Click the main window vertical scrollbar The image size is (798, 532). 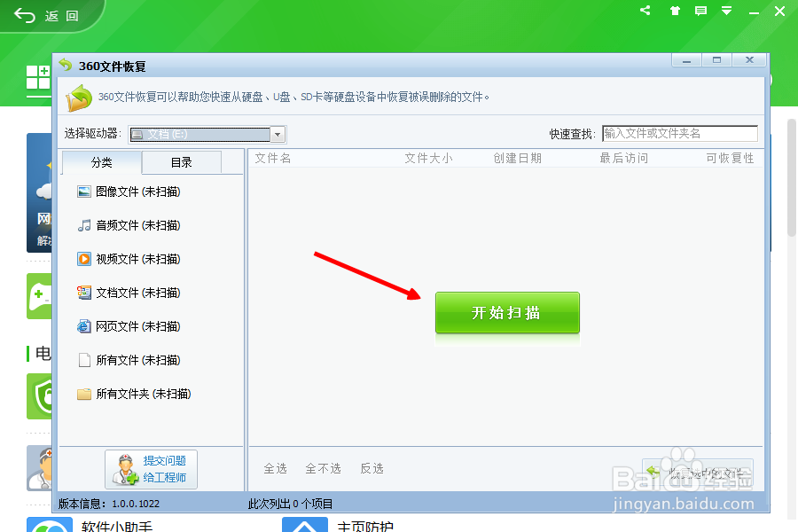792,177
